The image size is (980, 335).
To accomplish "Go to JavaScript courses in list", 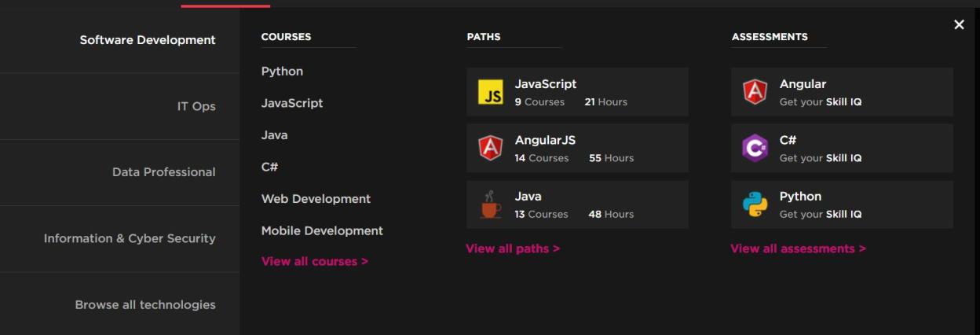I will (x=292, y=103).
